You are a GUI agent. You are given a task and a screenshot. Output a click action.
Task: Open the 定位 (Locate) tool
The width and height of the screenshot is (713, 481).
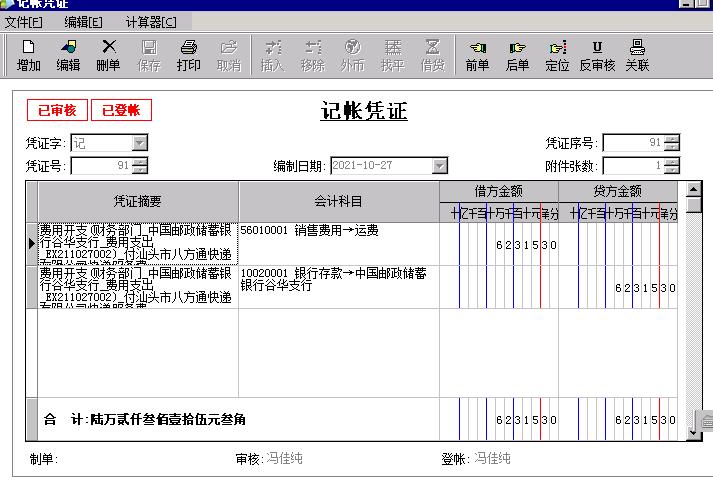point(557,56)
